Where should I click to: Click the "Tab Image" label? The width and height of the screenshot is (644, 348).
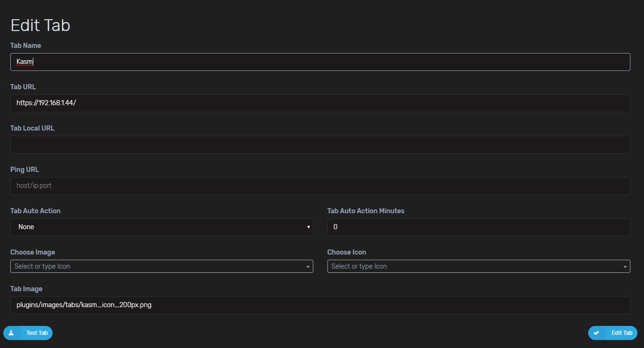coord(26,289)
